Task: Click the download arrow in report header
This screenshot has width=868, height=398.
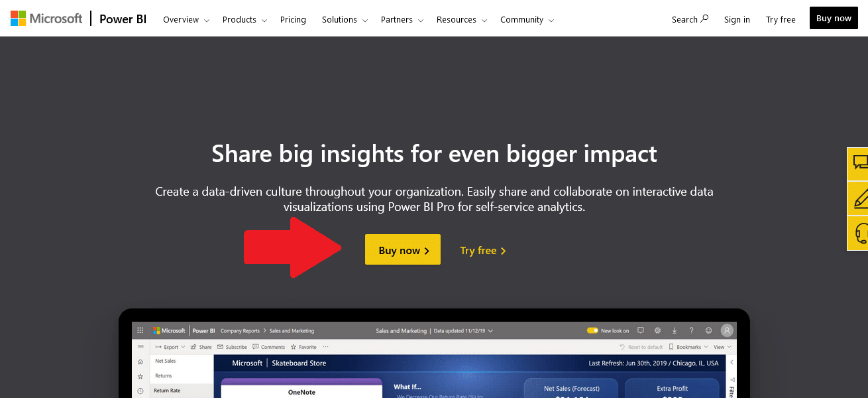Action: [x=675, y=330]
